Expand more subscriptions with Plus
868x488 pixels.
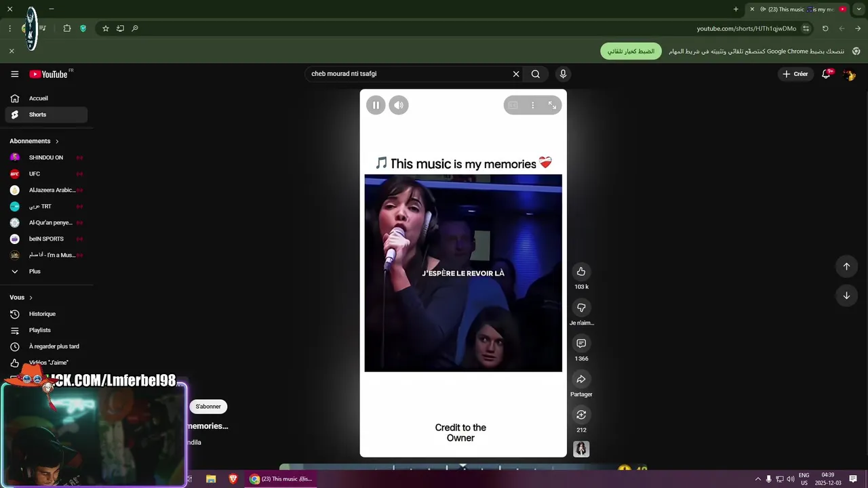click(46, 271)
